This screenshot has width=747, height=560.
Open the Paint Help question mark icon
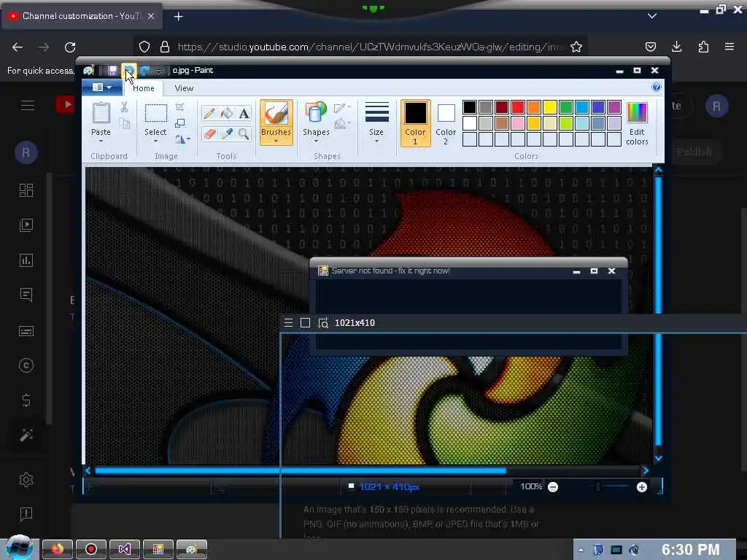coord(656,87)
